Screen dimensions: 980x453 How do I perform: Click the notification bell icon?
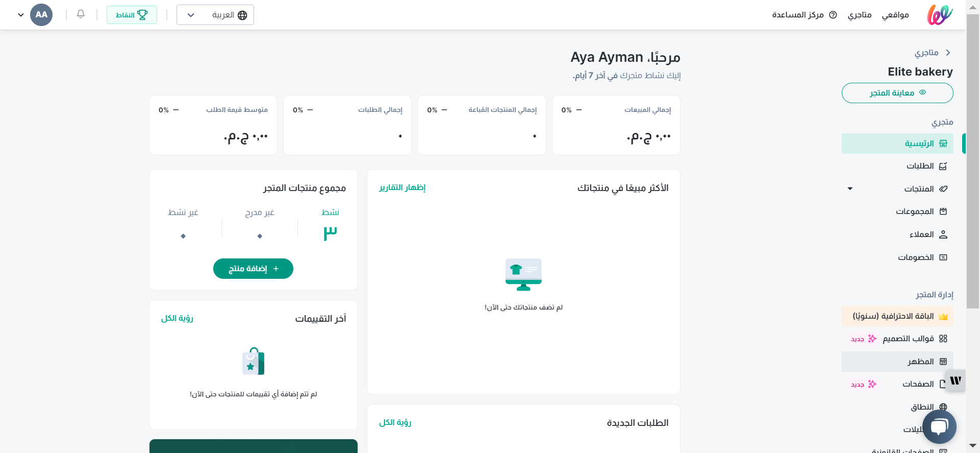pos(81,14)
